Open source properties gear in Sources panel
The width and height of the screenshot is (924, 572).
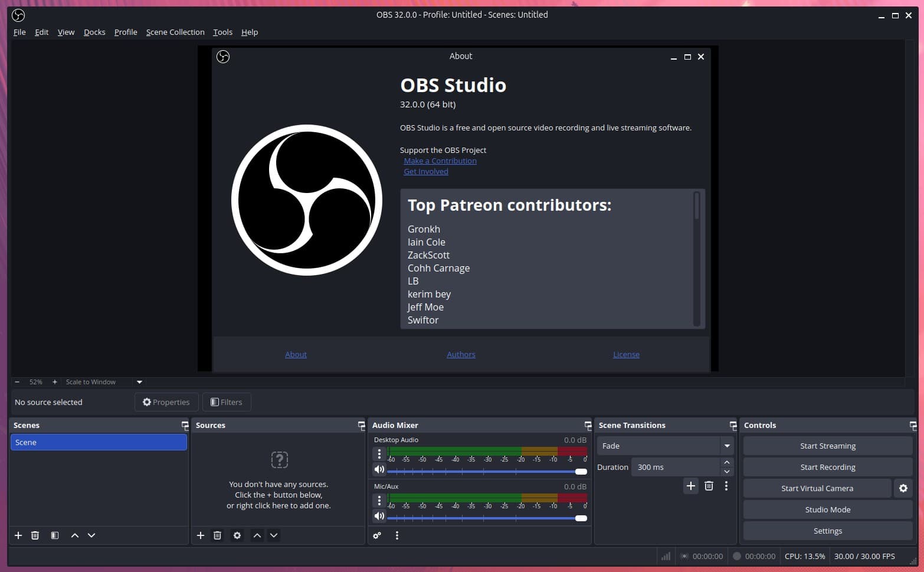(x=237, y=535)
